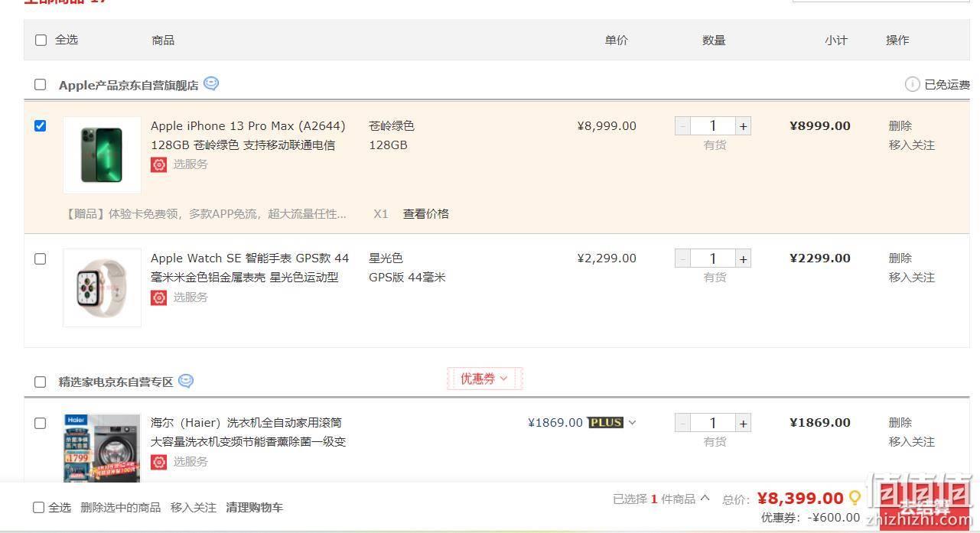
Task: Click the lightbulb icon next to total price
Action: point(855,498)
